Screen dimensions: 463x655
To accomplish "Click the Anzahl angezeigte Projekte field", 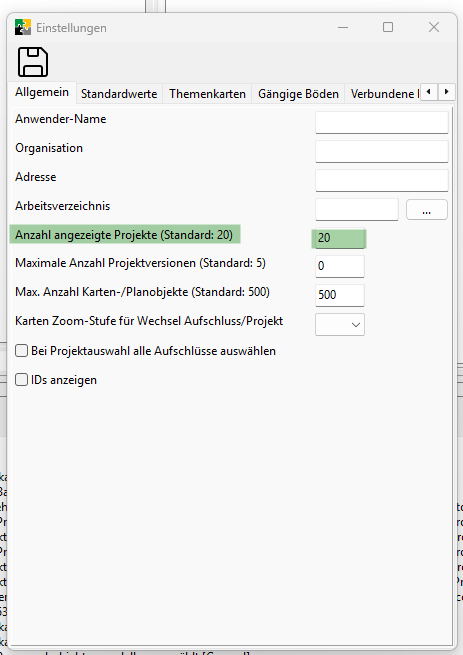I will click(340, 238).
